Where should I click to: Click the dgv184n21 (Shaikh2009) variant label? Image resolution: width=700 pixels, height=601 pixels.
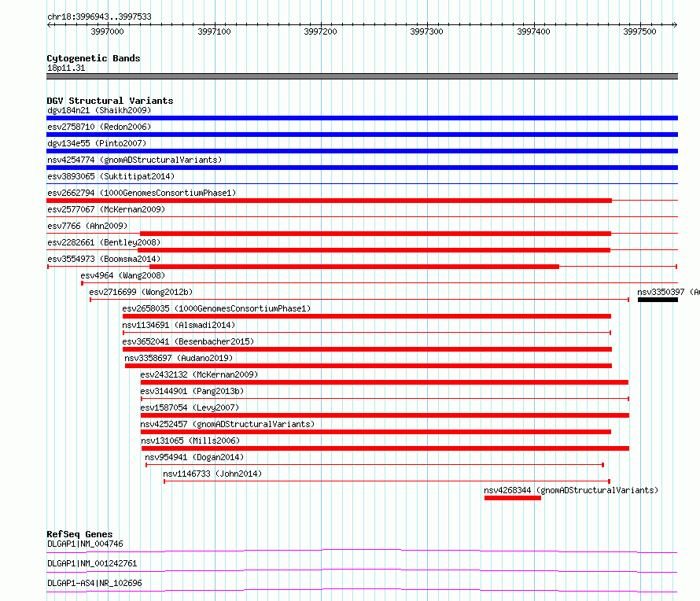[99, 110]
